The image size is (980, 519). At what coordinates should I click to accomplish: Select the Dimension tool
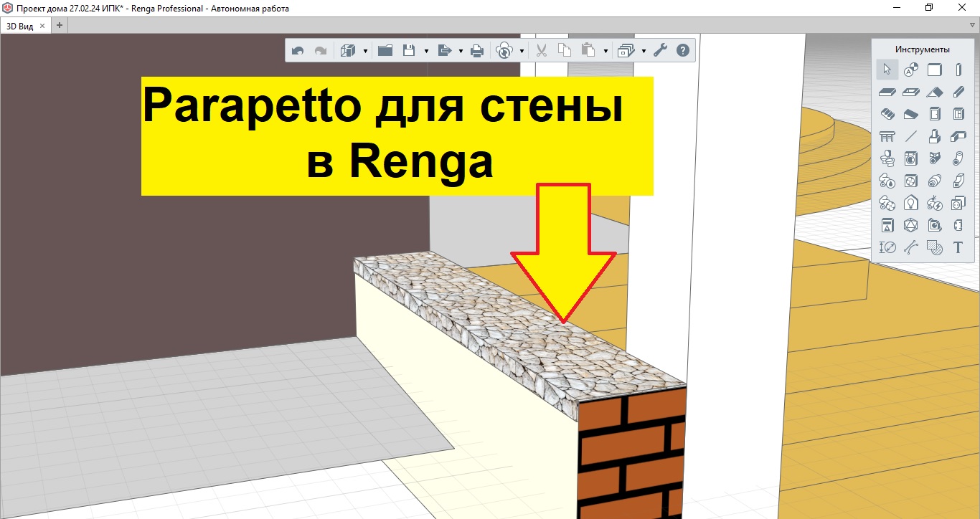coord(887,247)
